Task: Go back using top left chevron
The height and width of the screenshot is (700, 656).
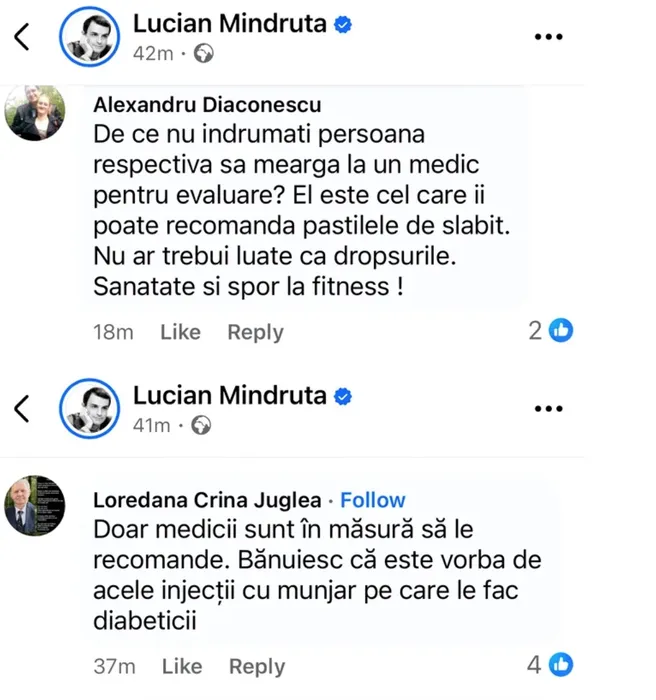Action: 22,37
